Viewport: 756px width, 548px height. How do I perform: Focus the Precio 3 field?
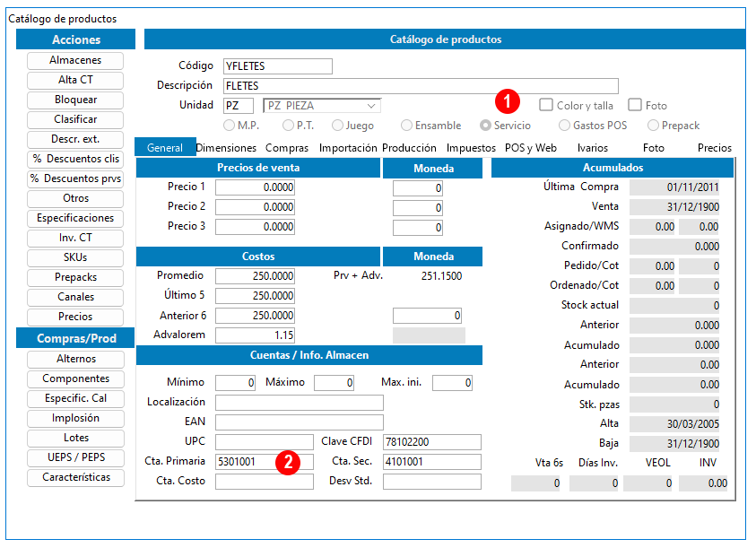click(255, 227)
